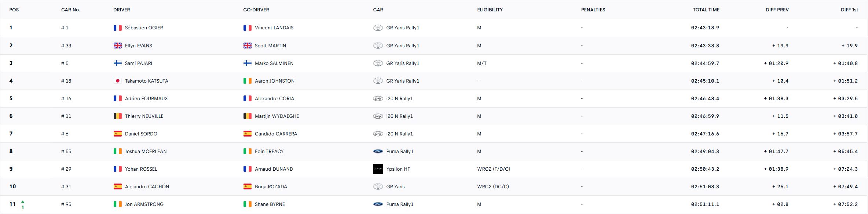
Task: Click the Spanish flag beside Daniel SORDO
Action: click(117, 134)
